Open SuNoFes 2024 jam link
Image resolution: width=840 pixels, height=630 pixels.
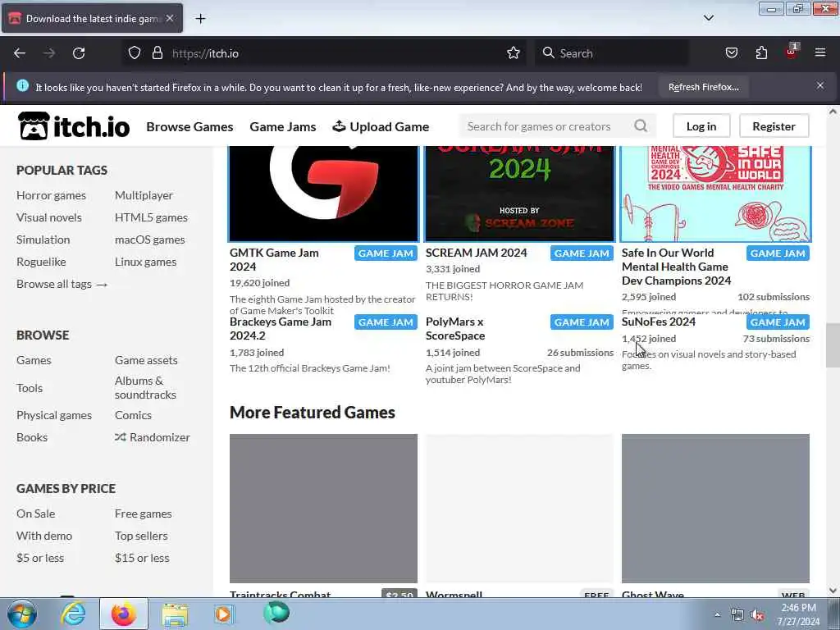click(659, 322)
